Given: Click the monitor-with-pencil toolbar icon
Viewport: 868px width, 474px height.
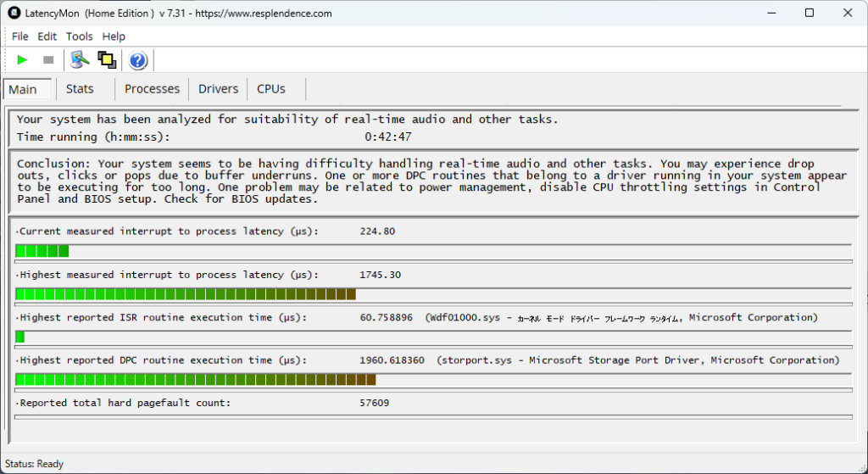Looking at the screenshot, I should click(80, 60).
